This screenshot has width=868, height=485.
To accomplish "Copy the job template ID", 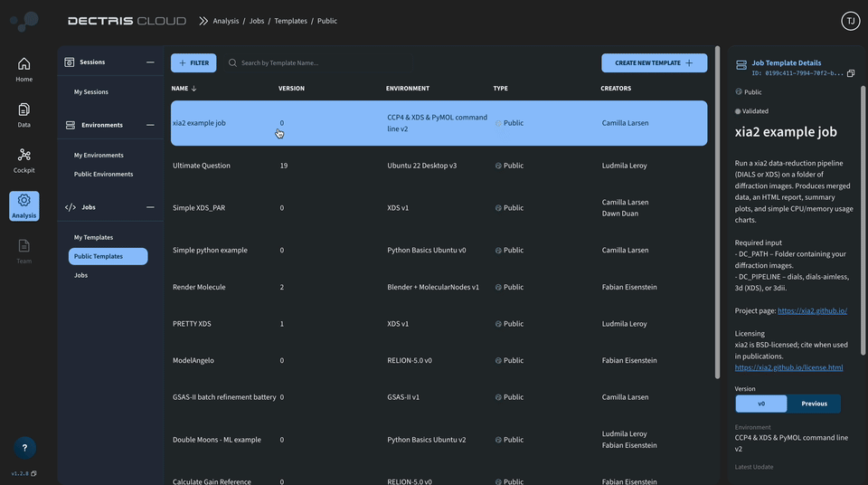I will pos(851,73).
